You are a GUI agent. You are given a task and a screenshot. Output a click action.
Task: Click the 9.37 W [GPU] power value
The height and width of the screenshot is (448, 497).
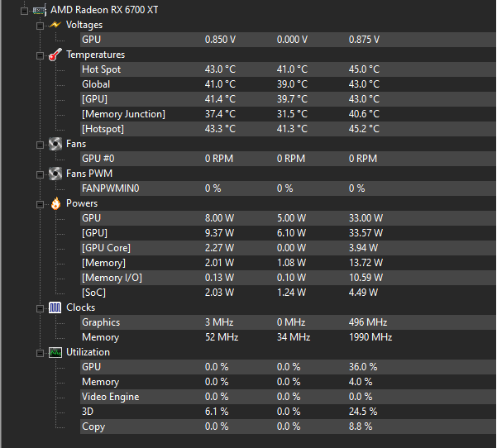click(219, 233)
